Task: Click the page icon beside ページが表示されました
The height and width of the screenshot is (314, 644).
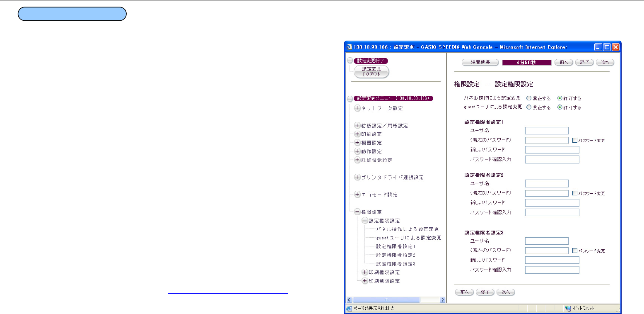Action: 349,308
